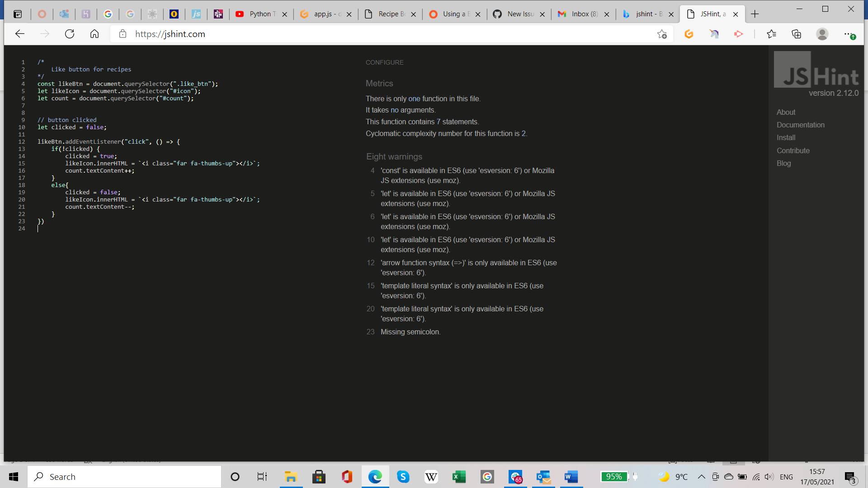868x488 pixels.
Task: Click the JSHint Install link
Action: point(786,137)
